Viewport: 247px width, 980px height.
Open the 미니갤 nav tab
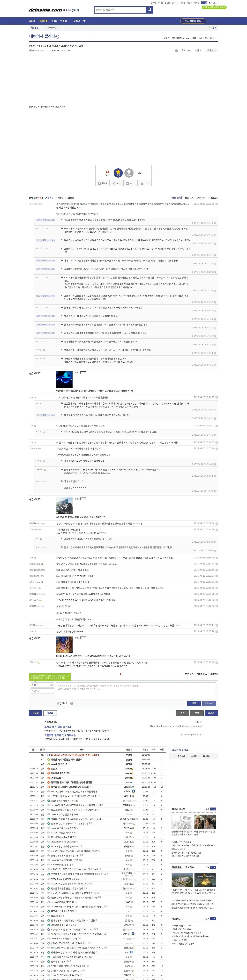point(54,21)
